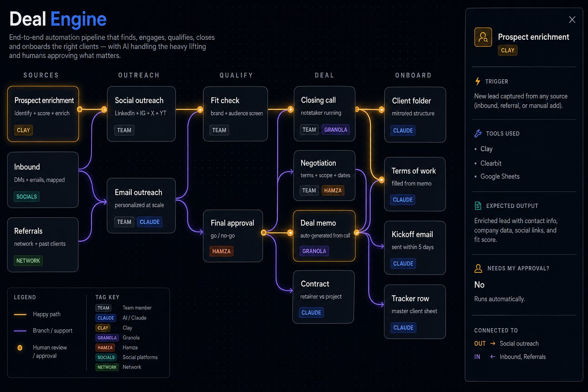Select the Deal memo node
The height and width of the screenshot is (392, 588).
tap(324, 236)
